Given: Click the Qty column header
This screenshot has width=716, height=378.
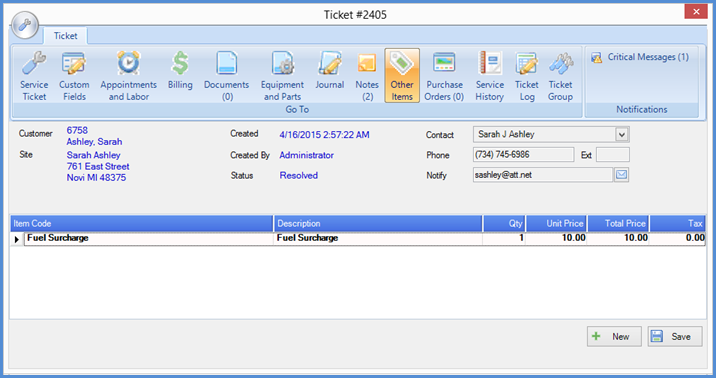Looking at the screenshot, I should (504, 223).
